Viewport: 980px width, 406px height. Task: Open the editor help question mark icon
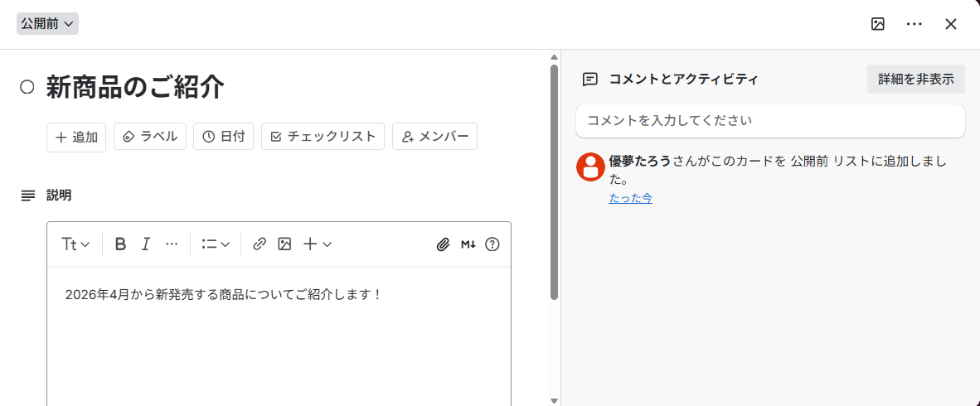pyautogui.click(x=492, y=244)
